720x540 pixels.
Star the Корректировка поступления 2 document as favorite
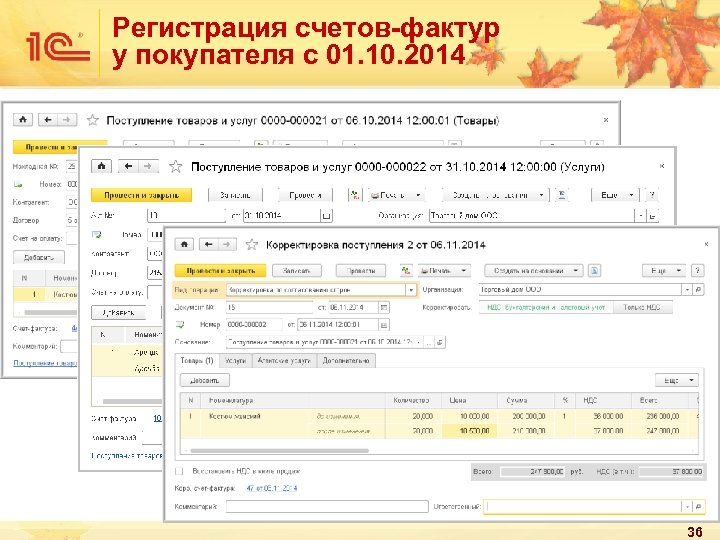coord(252,245)
